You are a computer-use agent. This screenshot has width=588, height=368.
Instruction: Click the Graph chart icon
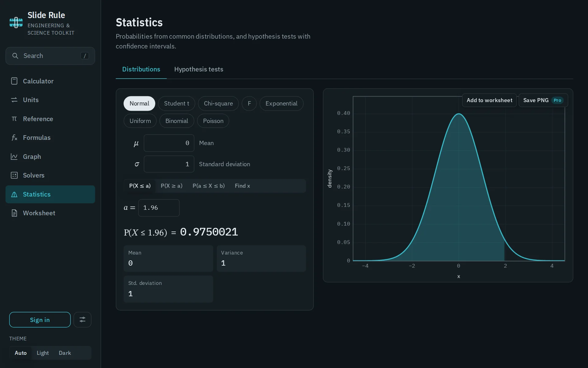coord(14,156)
